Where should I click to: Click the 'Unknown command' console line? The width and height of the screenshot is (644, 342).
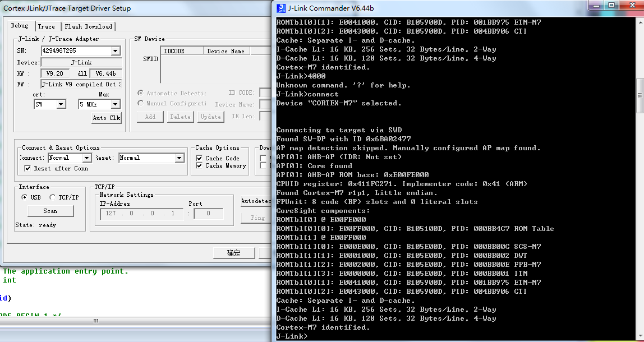pos(343,85)
